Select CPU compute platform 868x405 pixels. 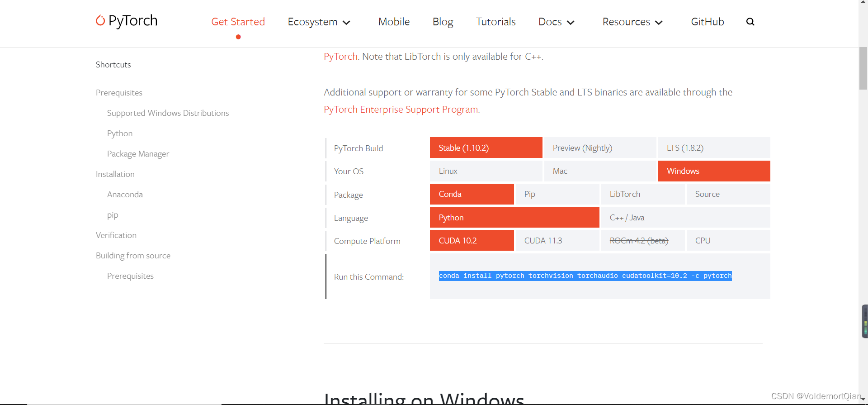pyautogui.click(x=728, y=240)
